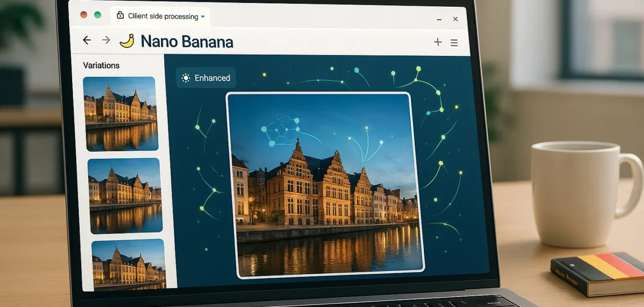Screen dimensions: 644x307
Task: Click the banana Nano Banana logo icon
Action: point(127,41)
